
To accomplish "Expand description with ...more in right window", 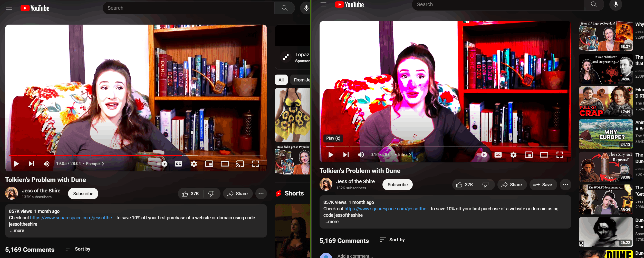I will 331,222.
